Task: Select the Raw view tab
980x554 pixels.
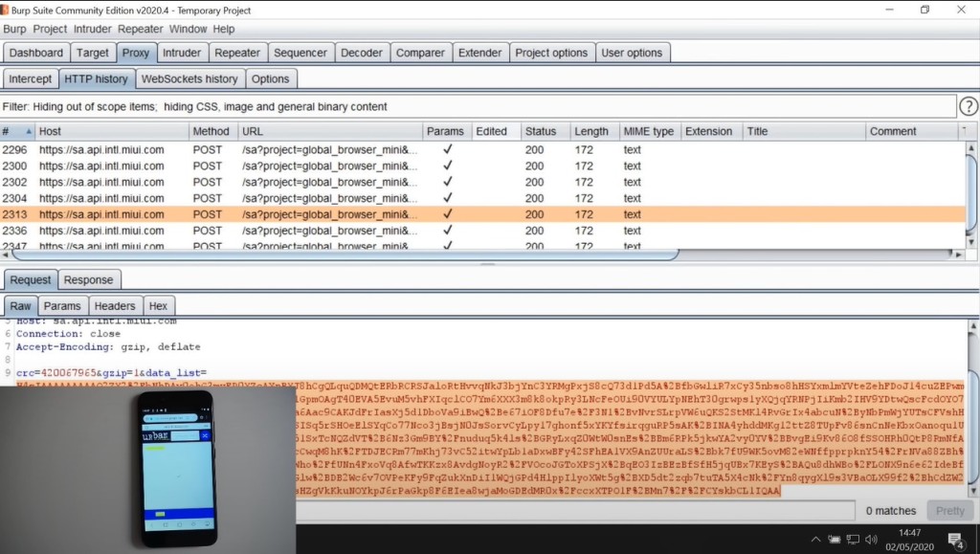Action: tap(20, 306)
